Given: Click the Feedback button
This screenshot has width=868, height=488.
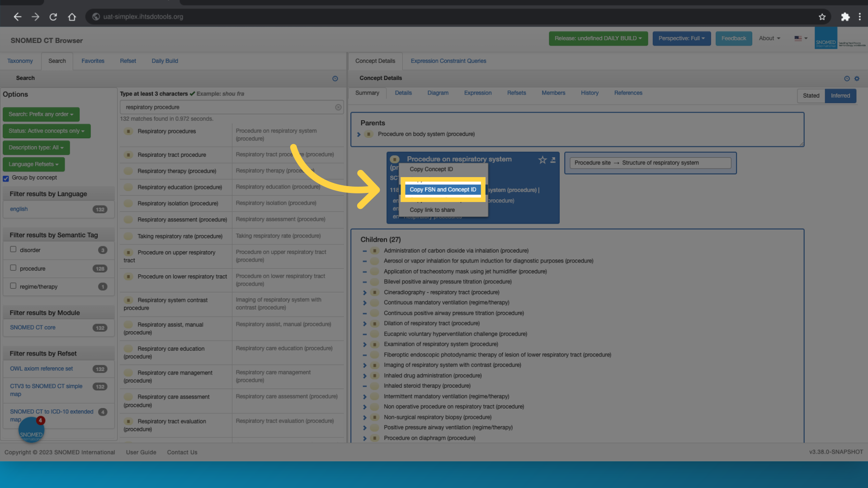Looking at the screenshot, I should click(x=734, y=38).
